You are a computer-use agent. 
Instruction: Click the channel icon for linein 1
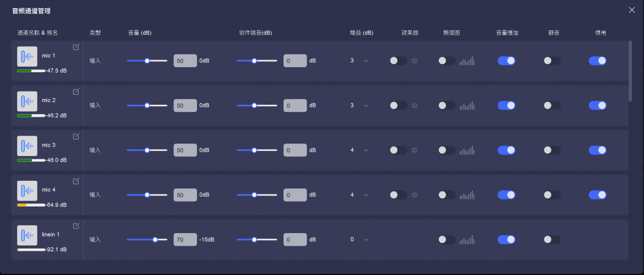[x=28, y=235]
